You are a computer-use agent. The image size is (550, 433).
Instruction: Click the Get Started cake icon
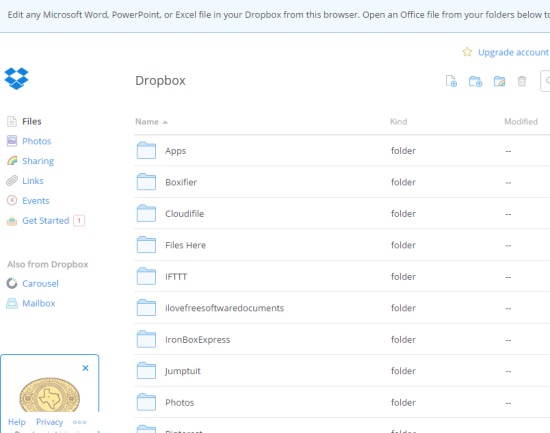pyautogui.click(x=12, y=220)
